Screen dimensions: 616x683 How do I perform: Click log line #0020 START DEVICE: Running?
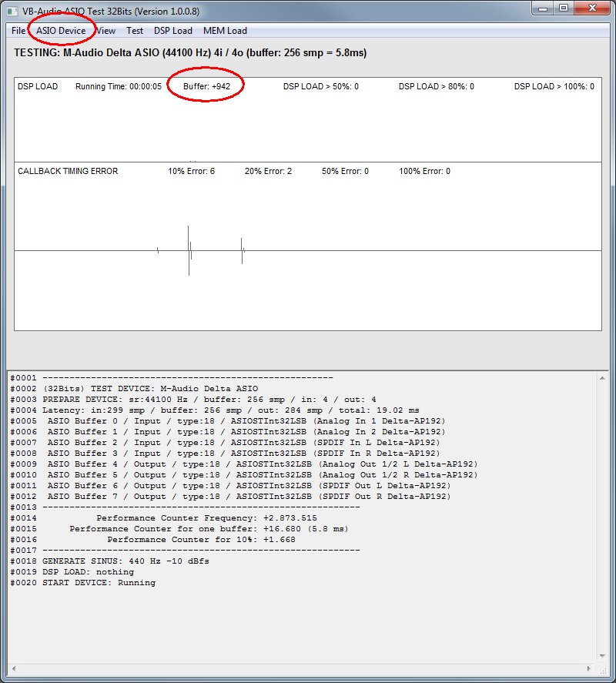coord(82,583)
